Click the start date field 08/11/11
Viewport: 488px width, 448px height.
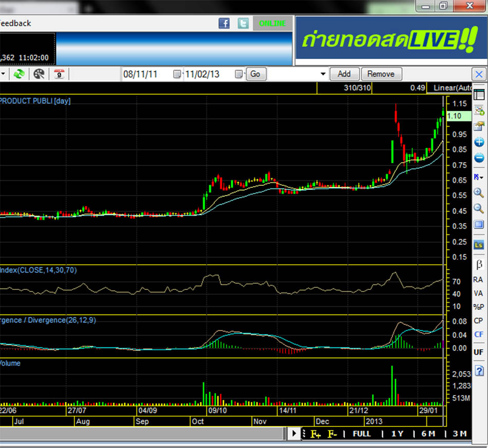(147, 74)
